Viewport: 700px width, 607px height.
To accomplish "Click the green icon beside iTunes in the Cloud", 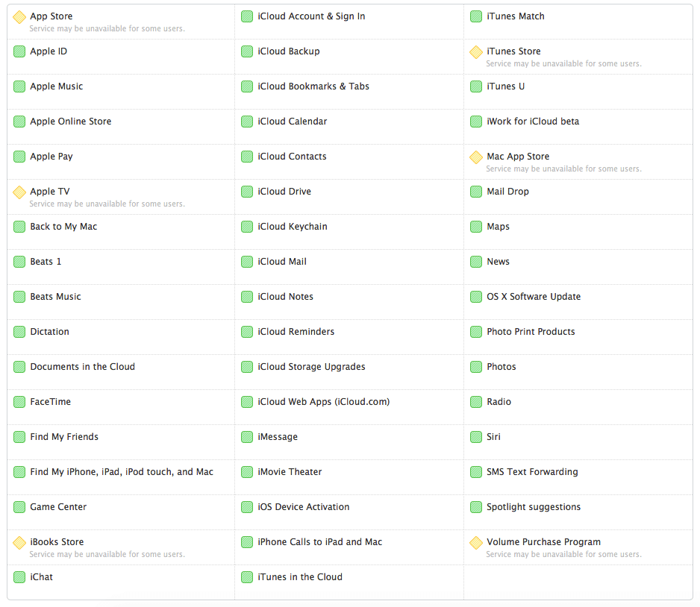I will click(x=247, y=577).
